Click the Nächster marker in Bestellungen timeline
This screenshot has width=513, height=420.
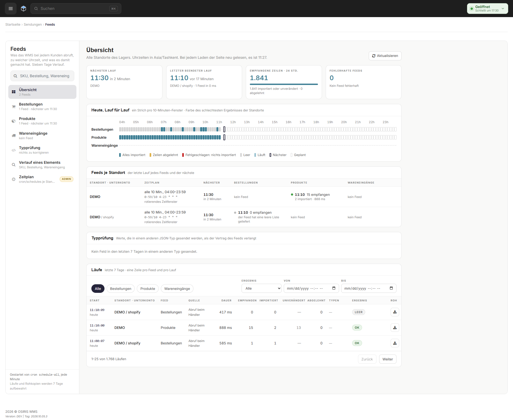224,129
